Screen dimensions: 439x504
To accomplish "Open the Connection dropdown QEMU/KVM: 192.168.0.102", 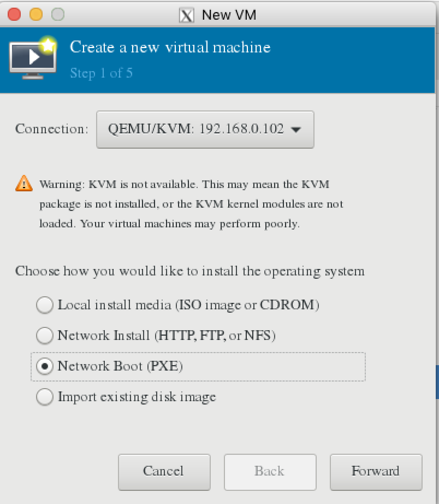I will (205, 130).
